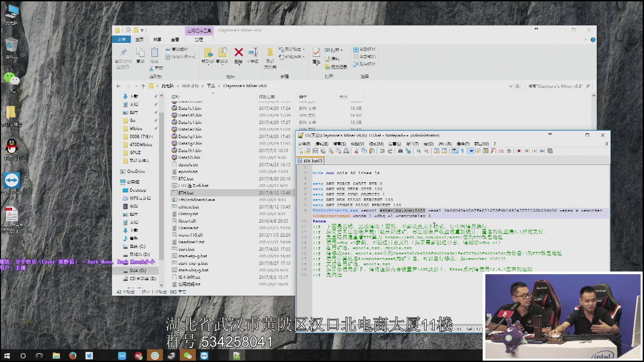Switch to 共享 ribbon tab in Explorer
This screenshot has width=644, height=362.
click(157, 40)
